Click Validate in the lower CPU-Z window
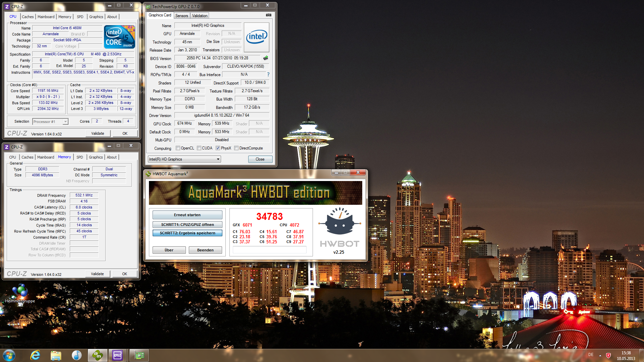Image resolution: width=644 pixels, height=362 pixels. [x=97, y=274]
